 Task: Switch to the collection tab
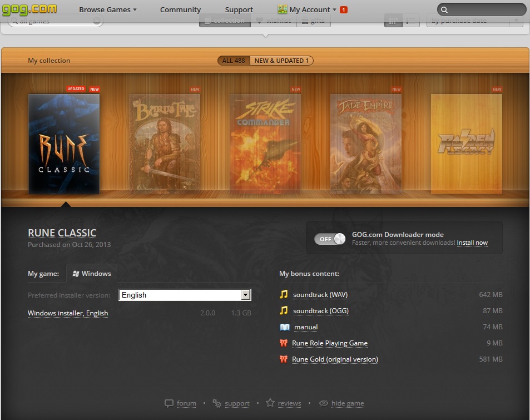(x=225, y=21)
